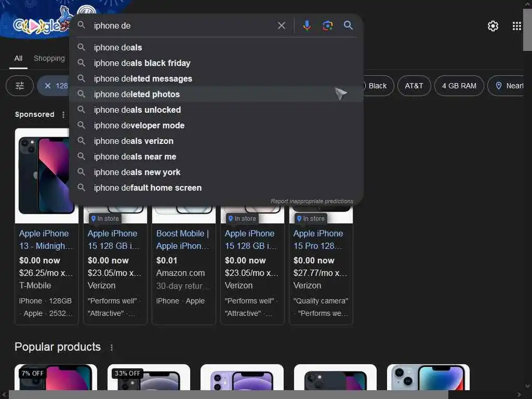Click the search input field
The image size is (532, 399).
[183, 25]
